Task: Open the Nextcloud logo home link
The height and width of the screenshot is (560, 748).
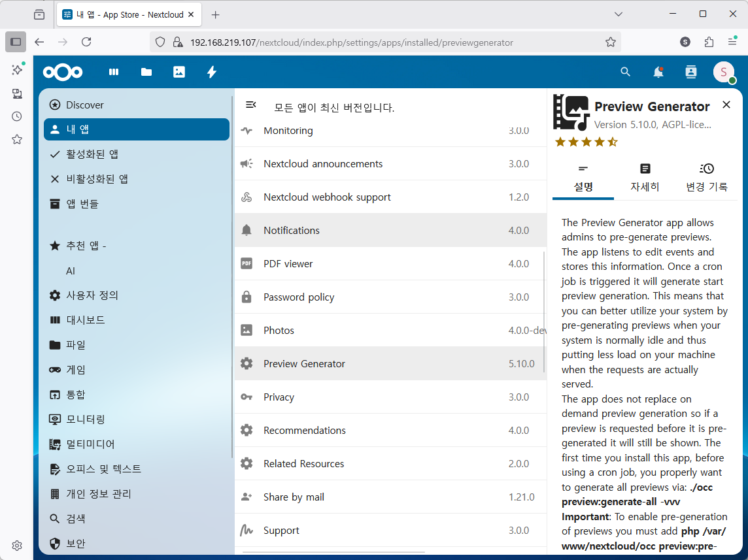Action: (x=63, y=72)
